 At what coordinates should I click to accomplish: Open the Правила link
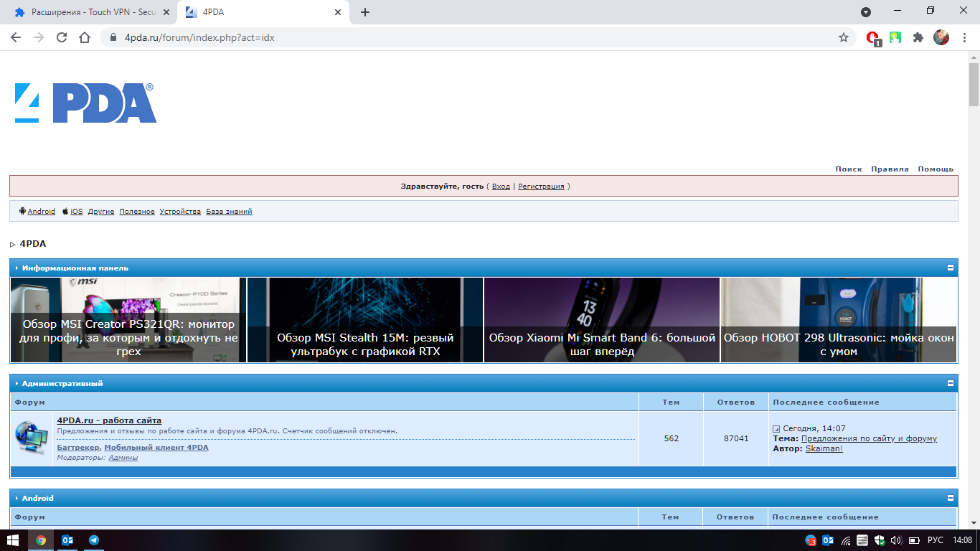[890, 169]
